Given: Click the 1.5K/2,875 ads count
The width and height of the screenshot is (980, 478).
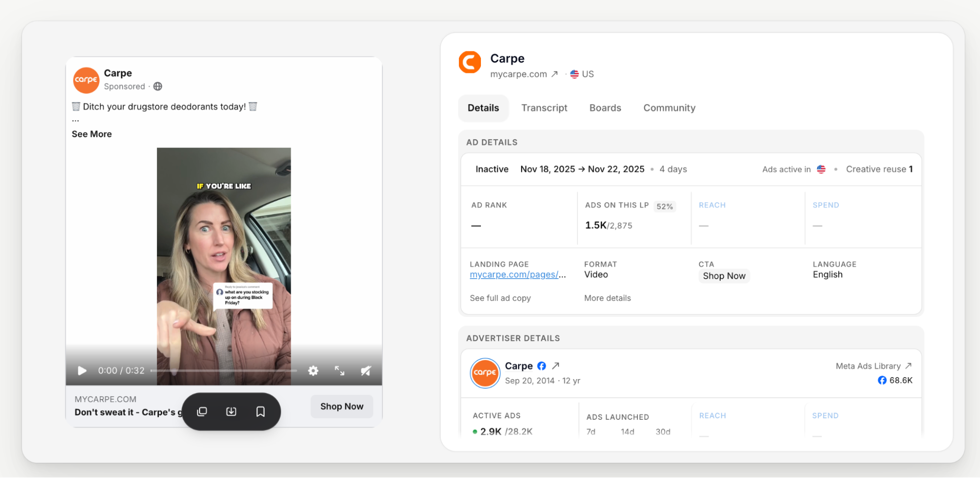Looking at the screenshot, I should 608,225.
